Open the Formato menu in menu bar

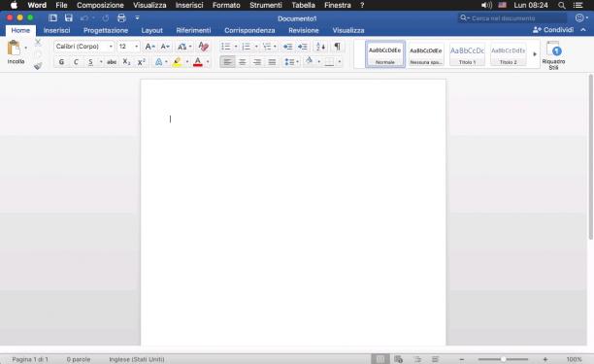226,5
